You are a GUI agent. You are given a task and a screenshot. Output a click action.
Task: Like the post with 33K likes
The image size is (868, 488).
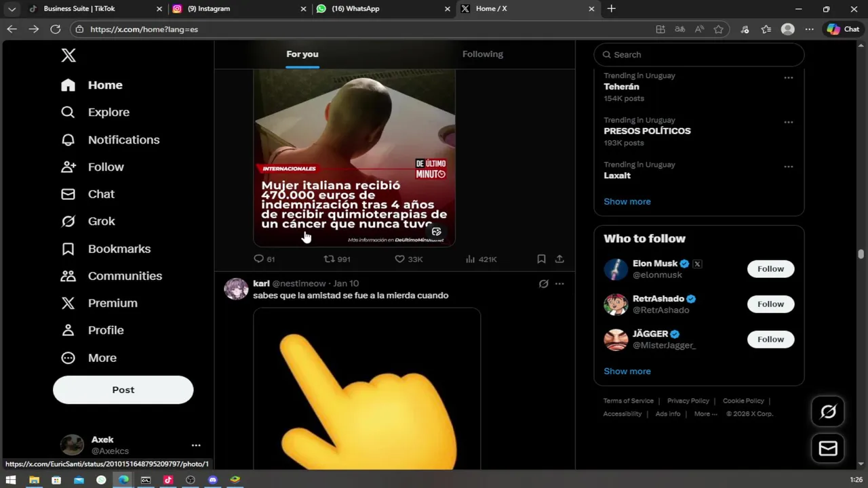pos(408,259)
